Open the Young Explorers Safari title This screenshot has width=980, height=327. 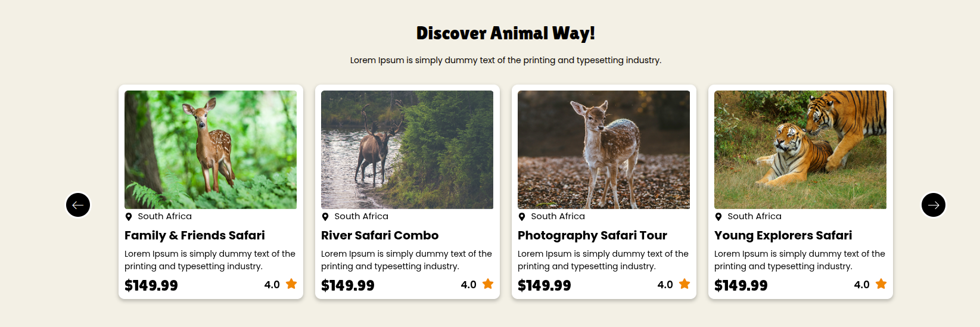(783, 235)
